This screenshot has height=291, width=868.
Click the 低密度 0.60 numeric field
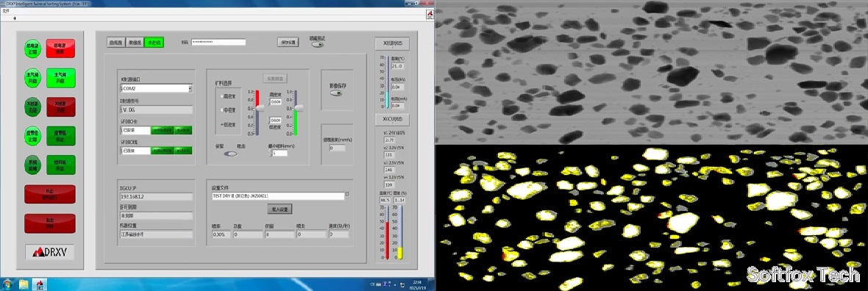[276, 120]
